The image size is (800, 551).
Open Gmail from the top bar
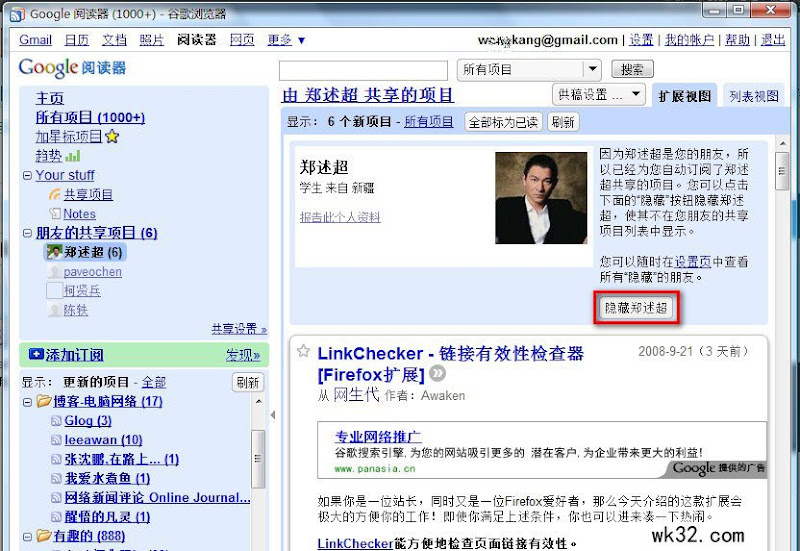pos(36,40)
